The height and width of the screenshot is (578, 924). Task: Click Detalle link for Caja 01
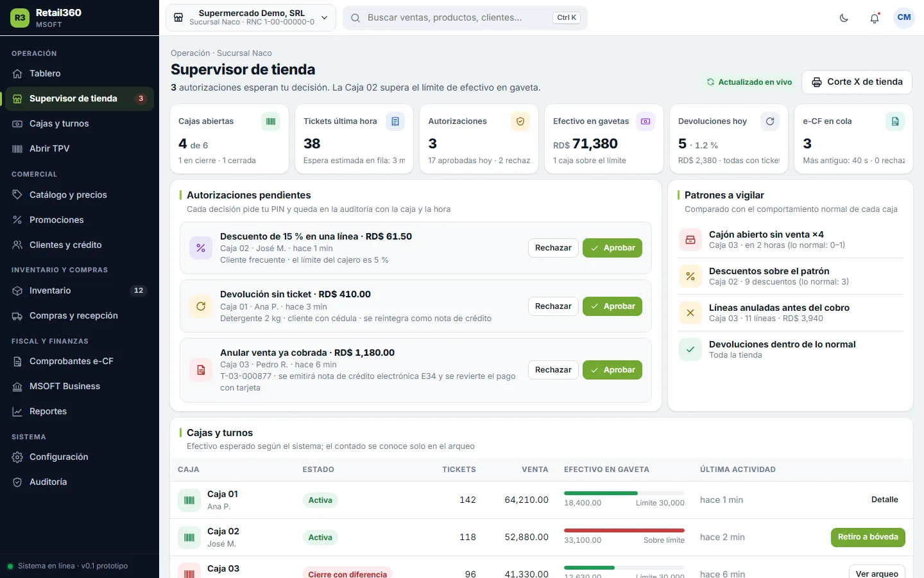click(884, 500)
